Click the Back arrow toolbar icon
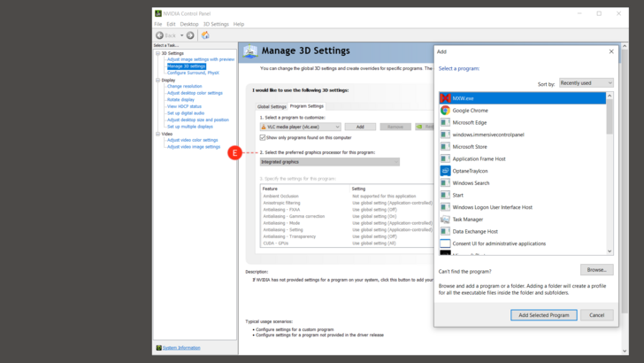Image resolution: width=644 pixels, height=363 pixels. pos(160,35)
